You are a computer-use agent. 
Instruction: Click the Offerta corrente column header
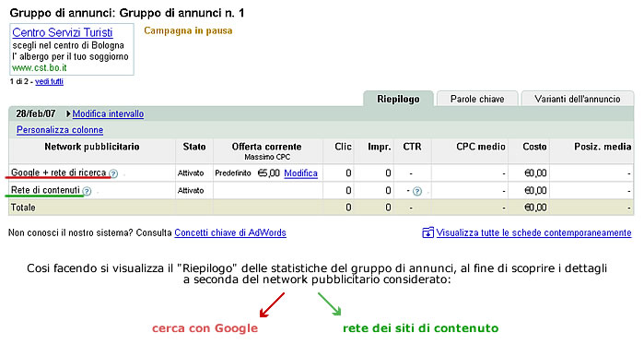pyautogui.click(x=266, y=147)
